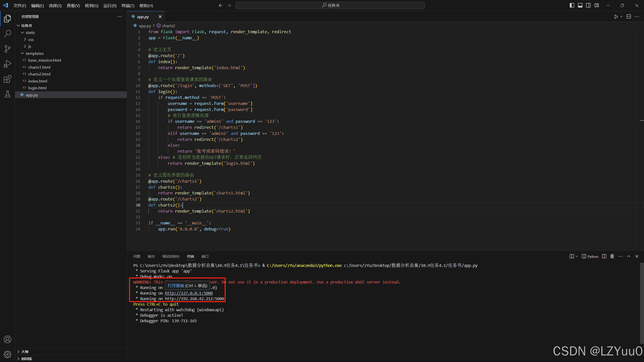
Task: Kill terminal with trash icon
Action: [x=612, y=256]
